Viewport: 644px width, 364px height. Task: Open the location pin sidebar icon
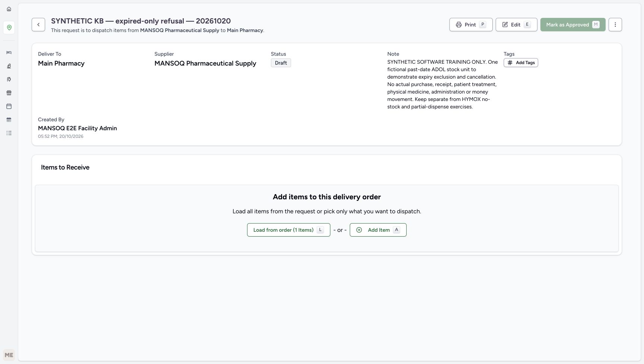[x=9, y=28]
